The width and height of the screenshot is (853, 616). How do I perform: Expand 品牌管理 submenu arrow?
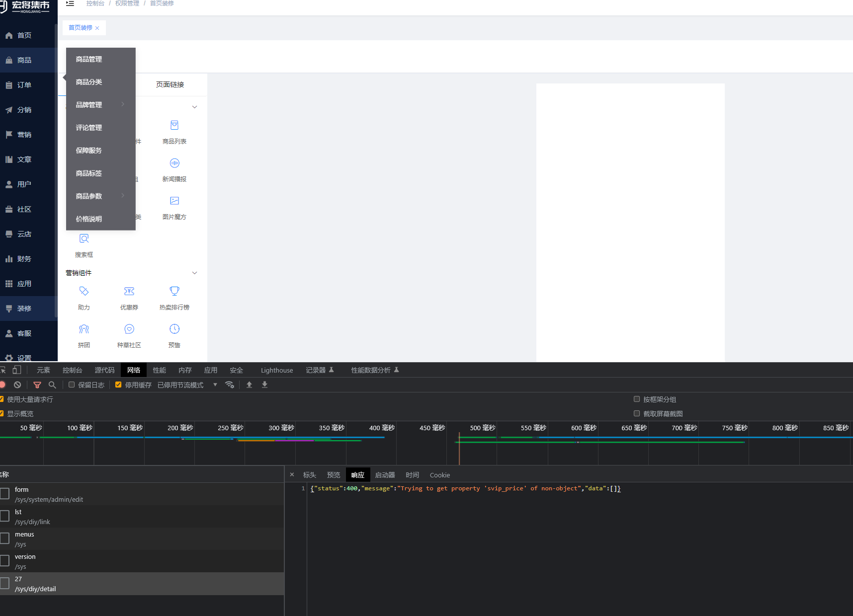[x=123, y=104]
